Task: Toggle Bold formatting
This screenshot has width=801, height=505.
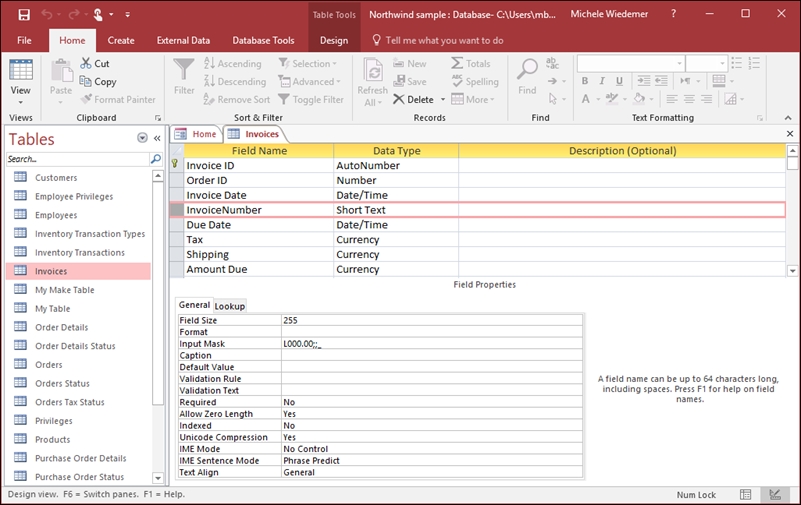Action: (x=585, y=81)
